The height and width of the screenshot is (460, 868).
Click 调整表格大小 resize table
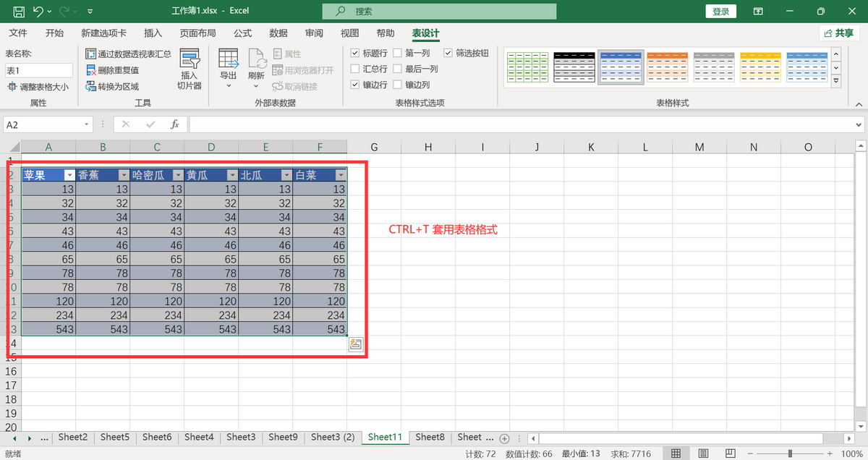[38, 87]
